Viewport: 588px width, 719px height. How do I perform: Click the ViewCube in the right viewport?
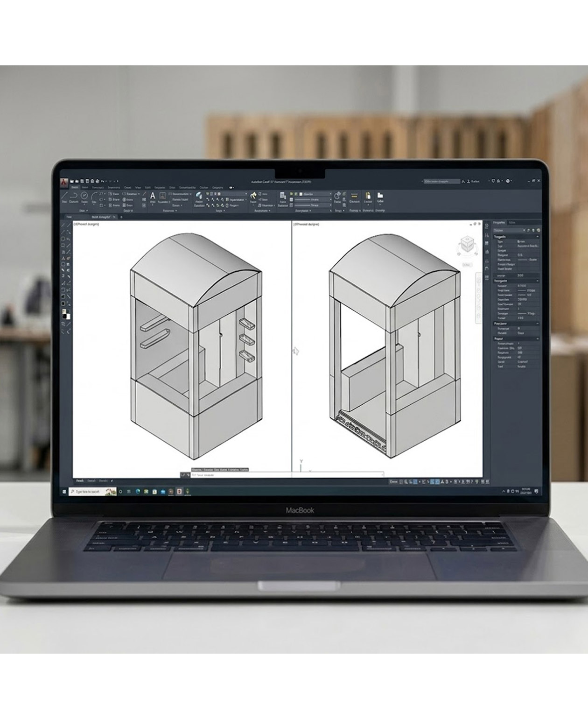tap(466, 244)
